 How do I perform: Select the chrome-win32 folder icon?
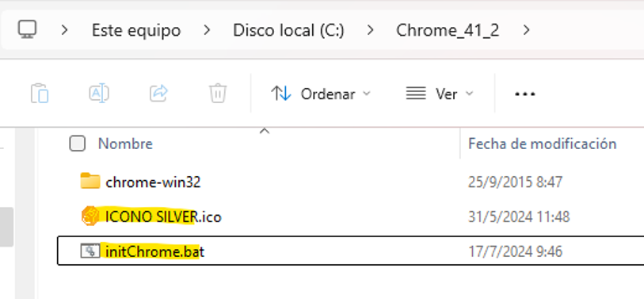90,181
